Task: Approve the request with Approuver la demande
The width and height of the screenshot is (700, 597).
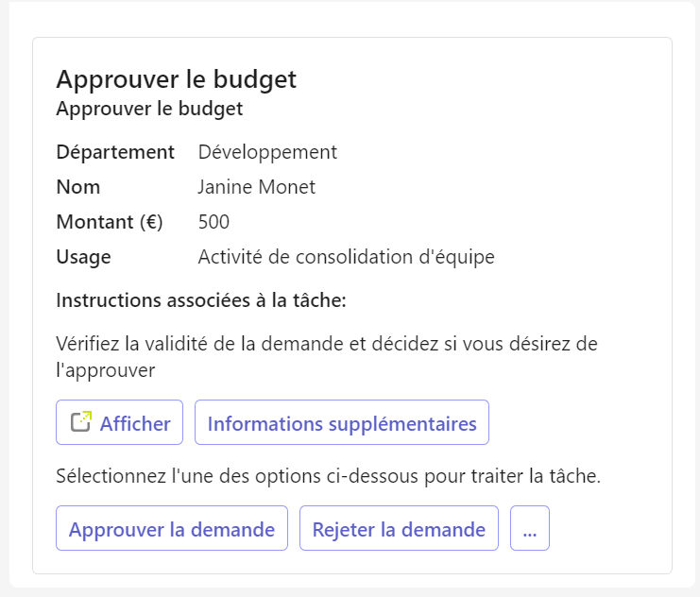Action: [x=172, y=529]
